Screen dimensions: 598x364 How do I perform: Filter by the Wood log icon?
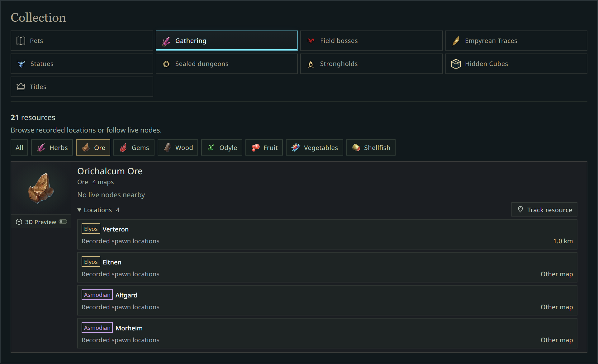(168, 147)
